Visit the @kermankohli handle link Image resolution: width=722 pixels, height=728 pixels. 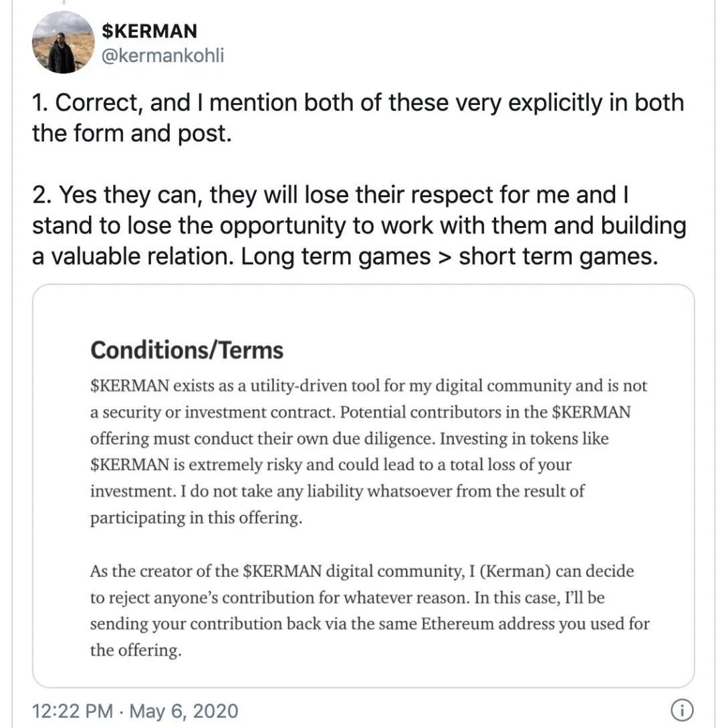click(x=162, y=55)
